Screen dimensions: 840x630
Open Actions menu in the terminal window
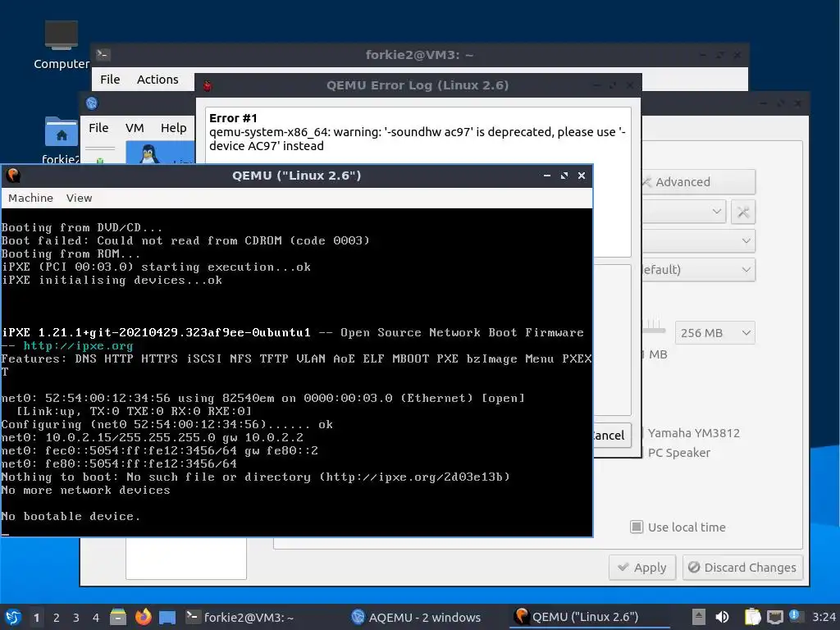coord(157,80)
